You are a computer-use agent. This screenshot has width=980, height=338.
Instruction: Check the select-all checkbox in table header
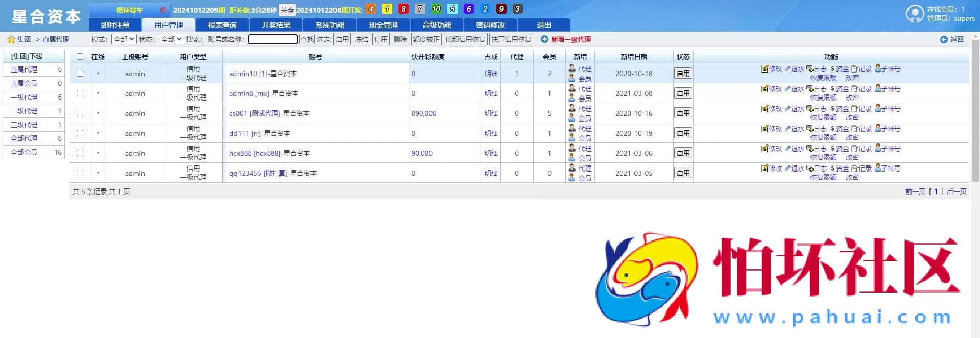click(x=80, y=57)
